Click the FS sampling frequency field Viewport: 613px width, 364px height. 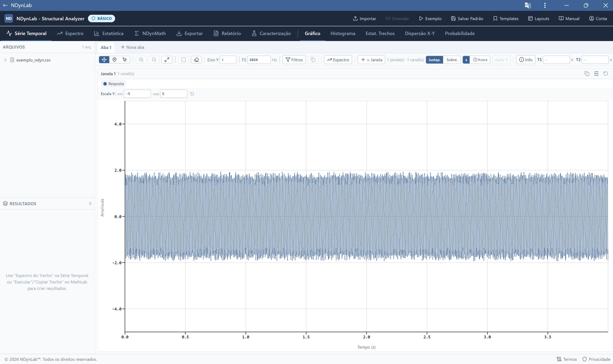259,60
